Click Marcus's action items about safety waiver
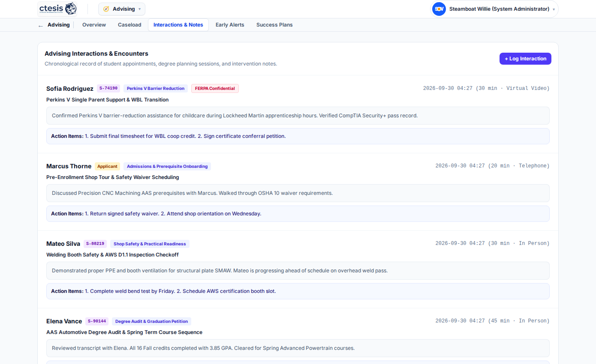The image size is (596, 364). 298,214
